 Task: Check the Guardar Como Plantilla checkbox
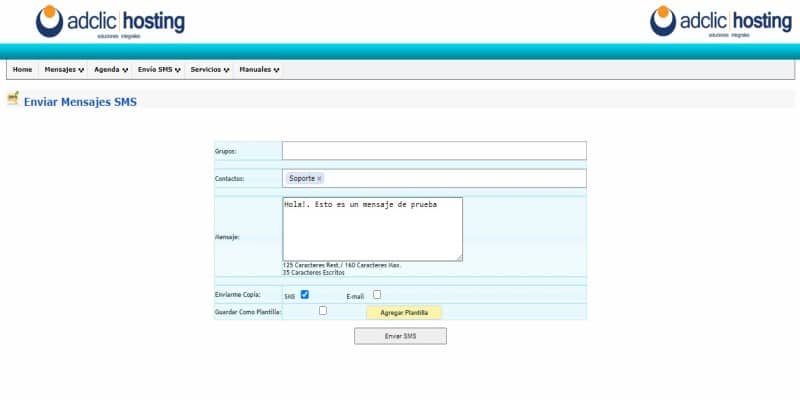pos(323,311)
